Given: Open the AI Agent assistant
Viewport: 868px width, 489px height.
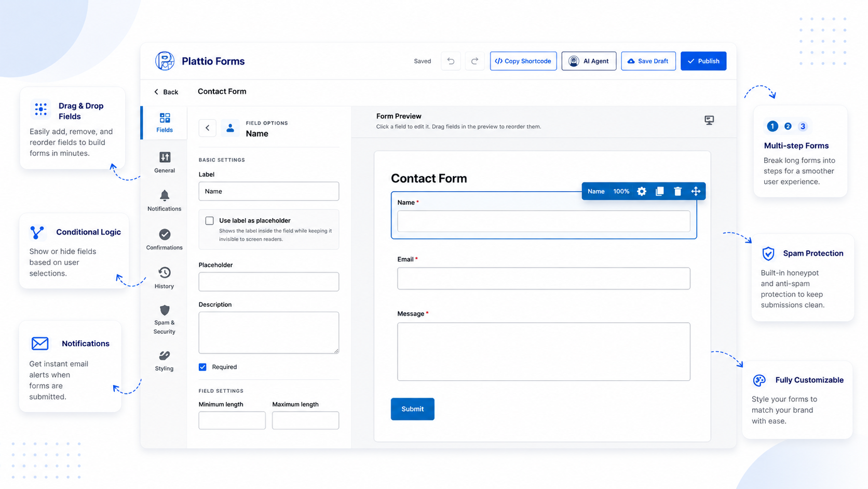Looking at the screenshot, I should coord(589,61).
